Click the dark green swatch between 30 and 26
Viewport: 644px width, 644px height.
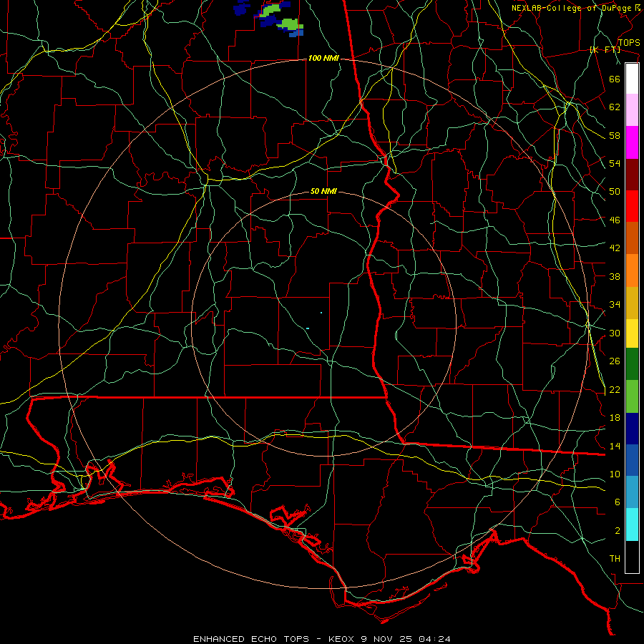click(x=632, y=364)
